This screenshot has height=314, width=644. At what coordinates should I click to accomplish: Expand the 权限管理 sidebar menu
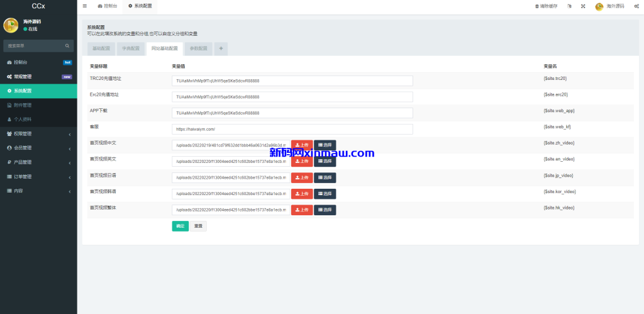[x=38, y=133]
